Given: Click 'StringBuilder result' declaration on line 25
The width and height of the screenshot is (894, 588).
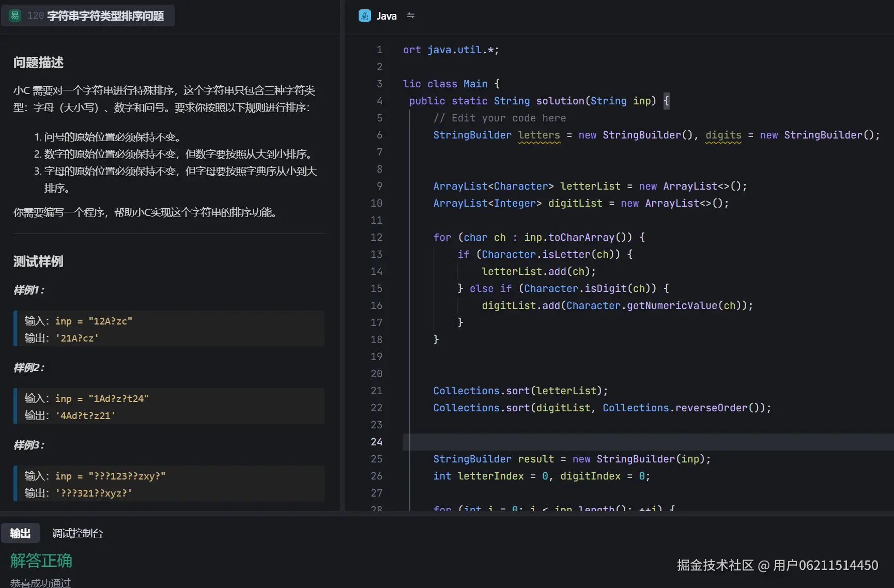Looking at the screenshot, I should pos(494,459).
